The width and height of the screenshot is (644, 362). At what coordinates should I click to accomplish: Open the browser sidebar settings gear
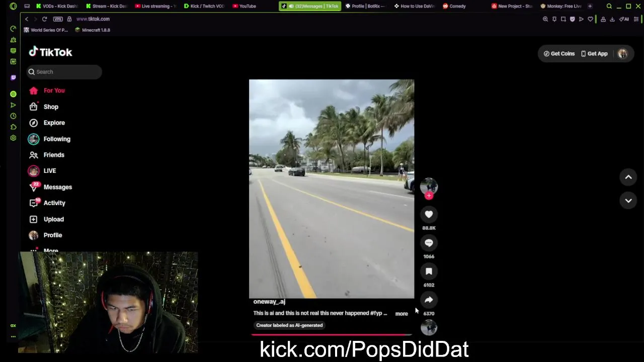click(13, 138)
